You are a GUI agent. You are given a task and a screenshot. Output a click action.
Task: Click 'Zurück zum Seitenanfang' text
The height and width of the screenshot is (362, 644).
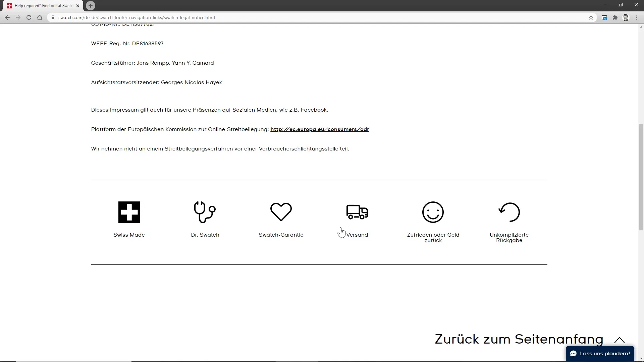(519, 339)
